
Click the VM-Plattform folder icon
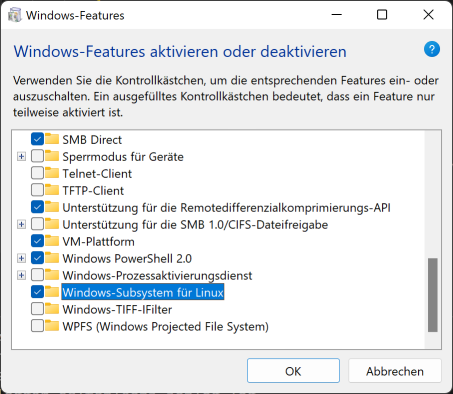coord(52,241)
